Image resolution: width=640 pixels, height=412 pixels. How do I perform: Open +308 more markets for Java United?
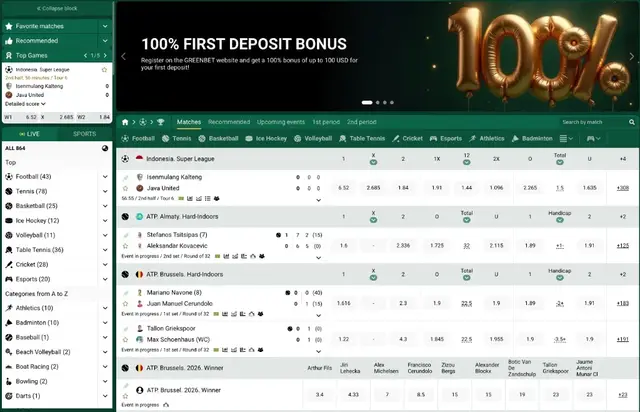(x=623, y=188)
